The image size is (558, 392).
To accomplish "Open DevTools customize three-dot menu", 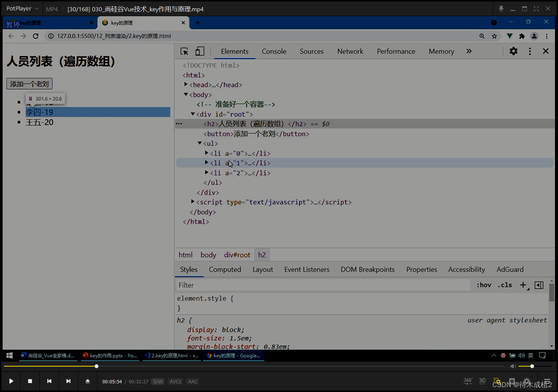I will click(x=530, y=51).
